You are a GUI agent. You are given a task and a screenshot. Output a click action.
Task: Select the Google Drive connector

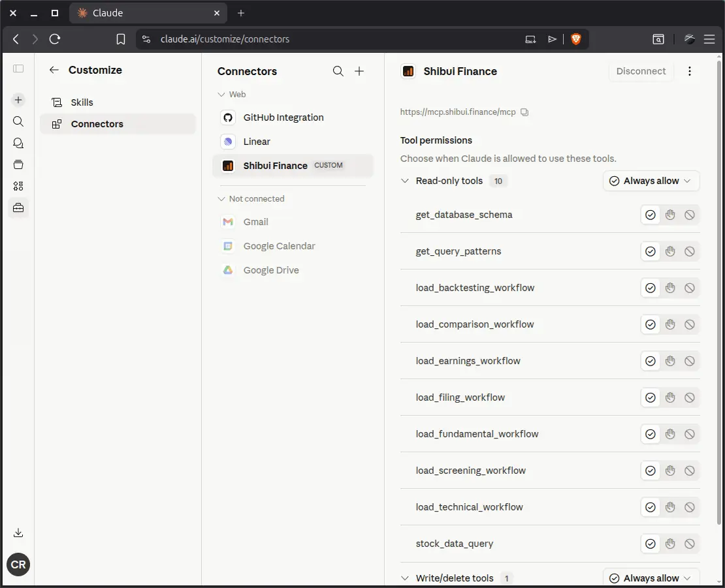[x=293, y=270]
